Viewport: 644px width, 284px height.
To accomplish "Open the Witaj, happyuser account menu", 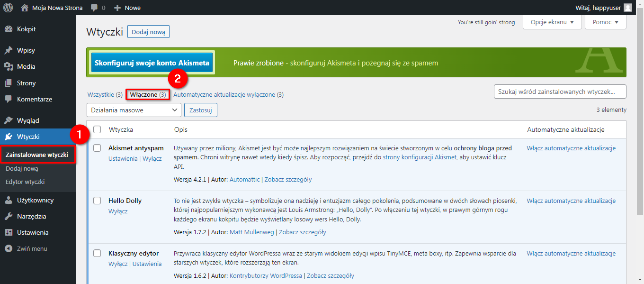I will 604,8.
